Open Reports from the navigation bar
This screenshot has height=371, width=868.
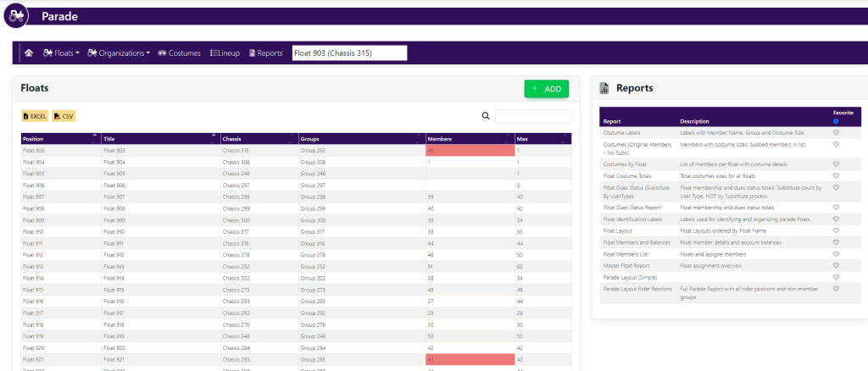coord(265,53)
